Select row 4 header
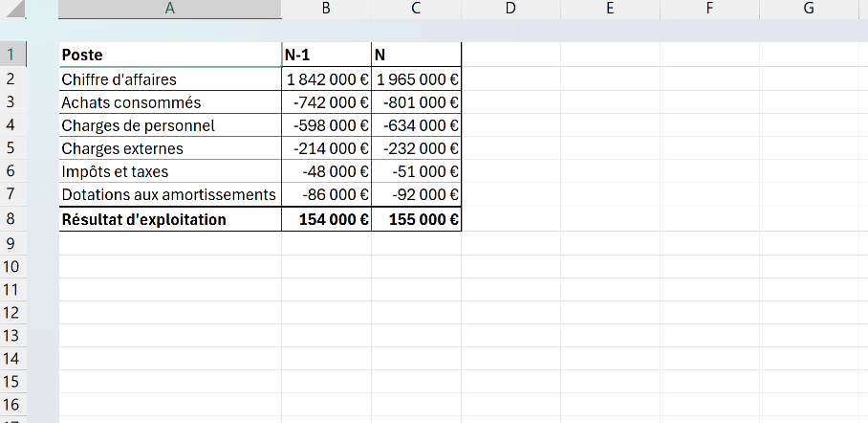This screenshot has height=423, width=868. pyautogui.click(x=12, y=125)
